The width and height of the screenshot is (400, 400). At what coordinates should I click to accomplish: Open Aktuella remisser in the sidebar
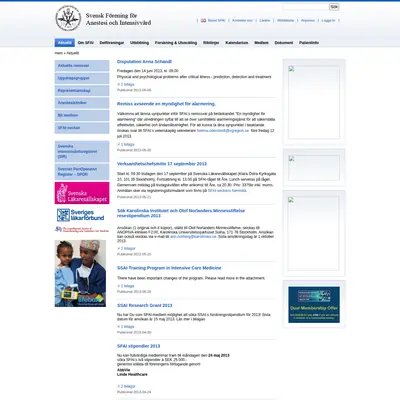[x=82, y=66]
